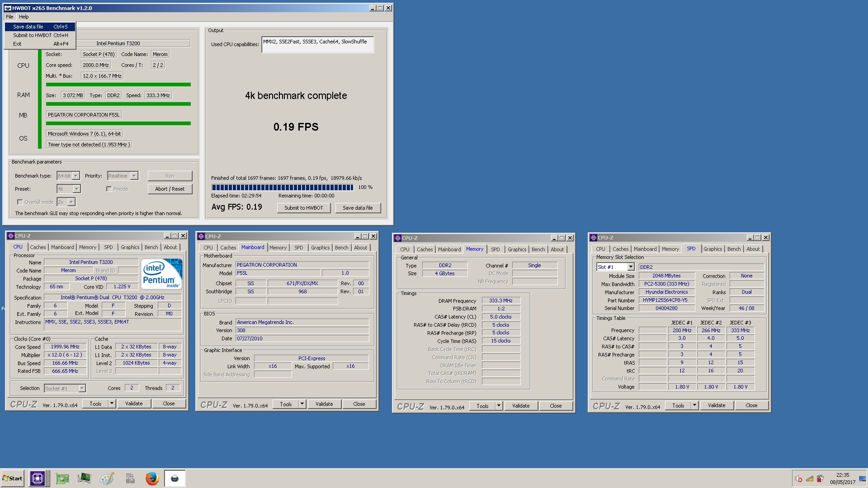This screenshot has height=488, width=868.
Task: Click the 100% benchmark progress bar
Action: pos(283,187)
